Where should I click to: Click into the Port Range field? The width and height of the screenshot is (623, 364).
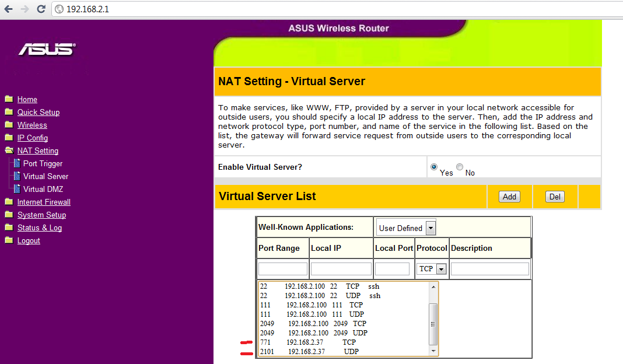283,269
